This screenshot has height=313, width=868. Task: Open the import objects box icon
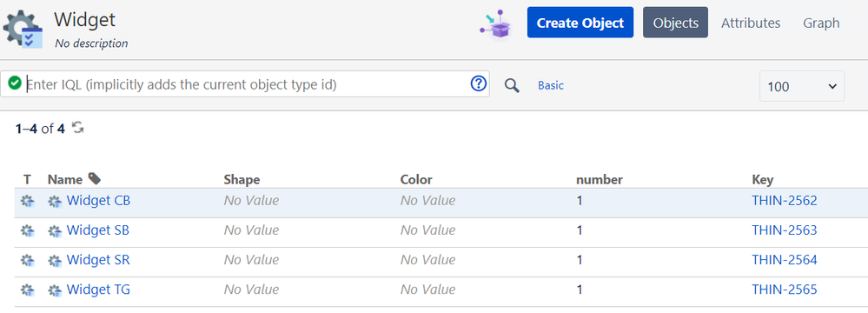tap(495, 23)
